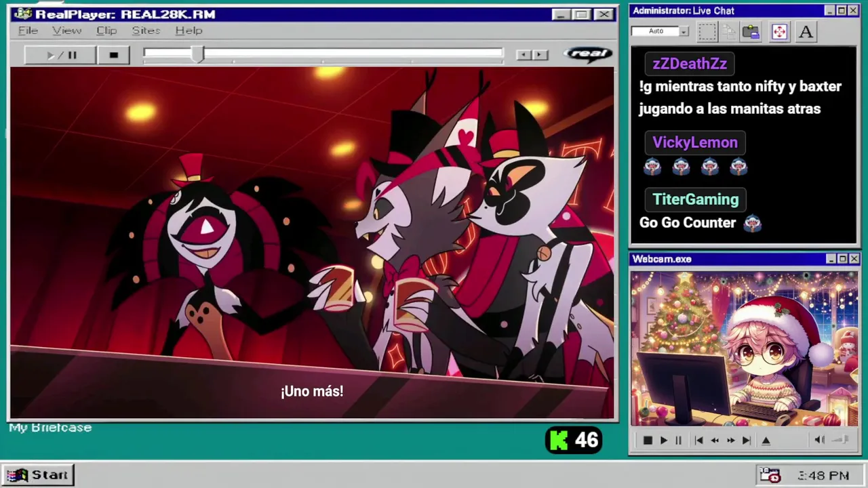Click the task scheduler tray icon

tap(770, 475)
